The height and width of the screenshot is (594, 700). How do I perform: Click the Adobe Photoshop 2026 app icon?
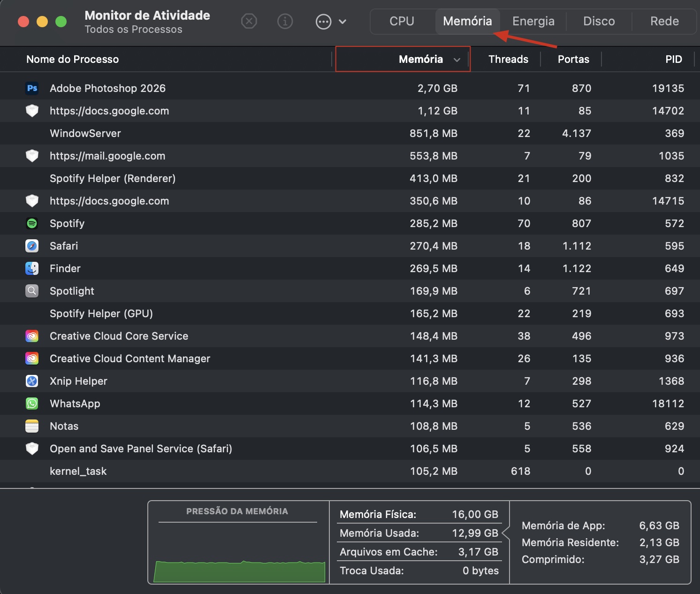[32, 88]
